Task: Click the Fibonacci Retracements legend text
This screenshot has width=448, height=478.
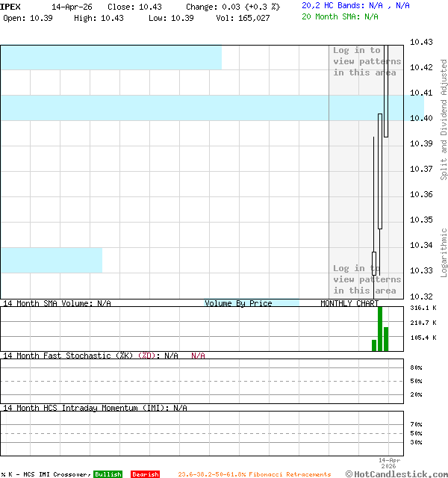Action: (x=254, y=474)
